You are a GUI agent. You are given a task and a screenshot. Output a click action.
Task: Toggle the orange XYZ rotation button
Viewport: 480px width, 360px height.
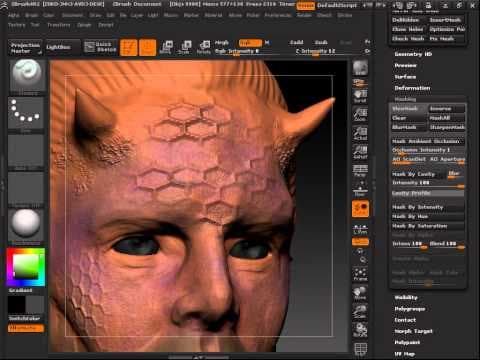(360, 242)
